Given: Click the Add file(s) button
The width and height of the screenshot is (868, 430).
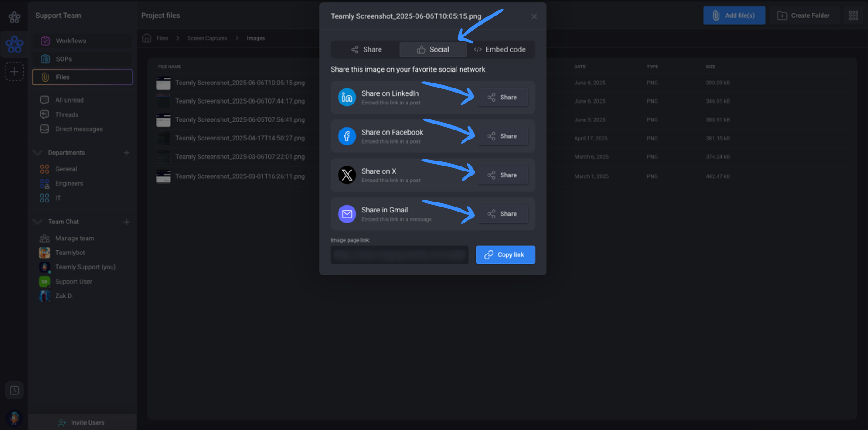Looking at the screenshot, I should (x=734, y=16).
